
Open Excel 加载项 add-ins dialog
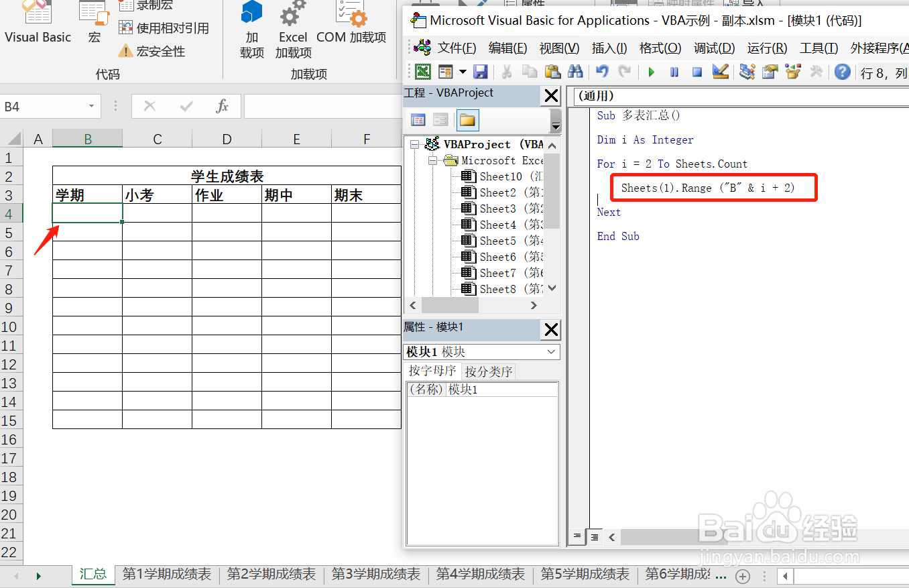pyautogui.click(x=294, y=30)
